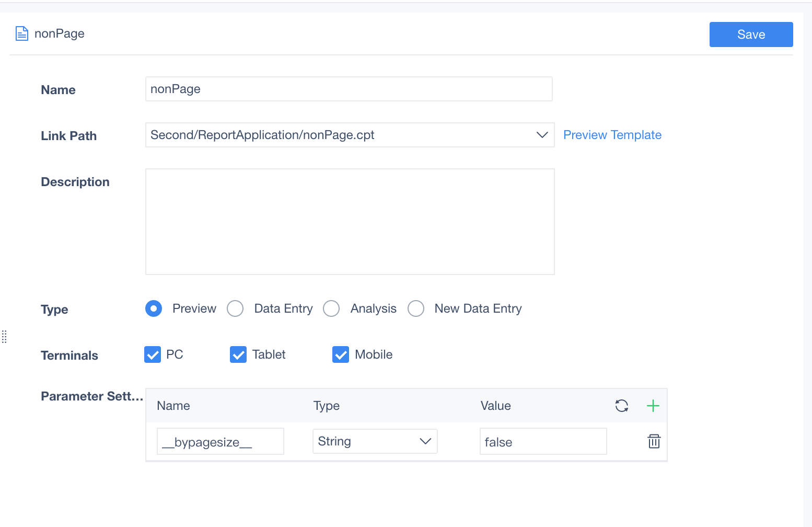
Task: Uncheck the Tablet terminal option
Action: (x=238, y=354)
